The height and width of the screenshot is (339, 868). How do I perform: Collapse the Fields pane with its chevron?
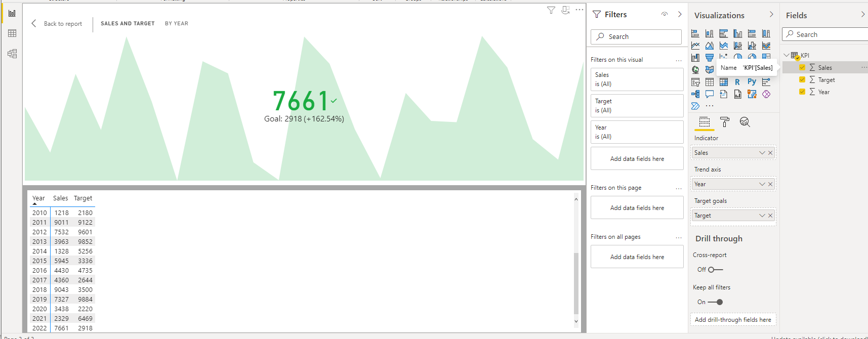(863, 15)
